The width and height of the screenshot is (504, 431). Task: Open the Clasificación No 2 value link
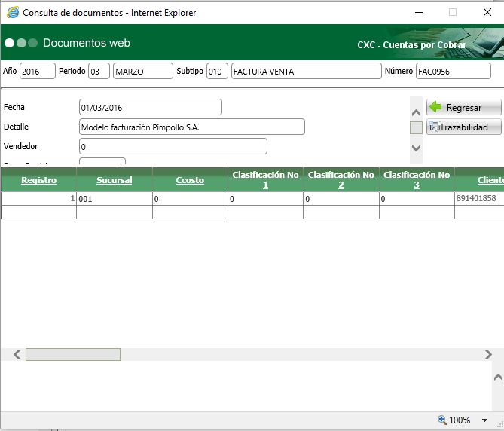[307, 199]
